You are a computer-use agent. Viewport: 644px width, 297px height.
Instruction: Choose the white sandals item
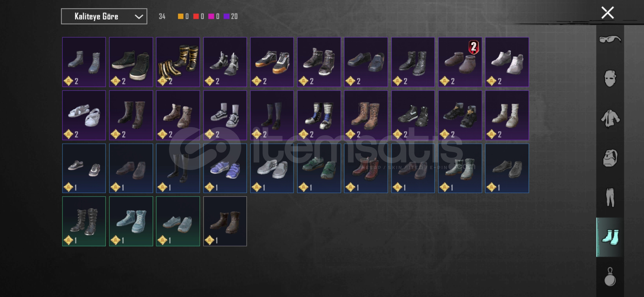pos(84,115)
